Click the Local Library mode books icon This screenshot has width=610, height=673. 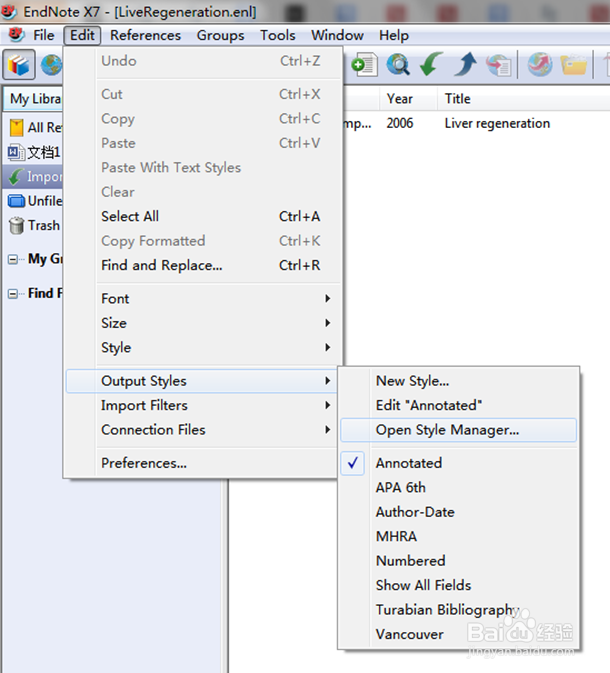tap(19, 65)
